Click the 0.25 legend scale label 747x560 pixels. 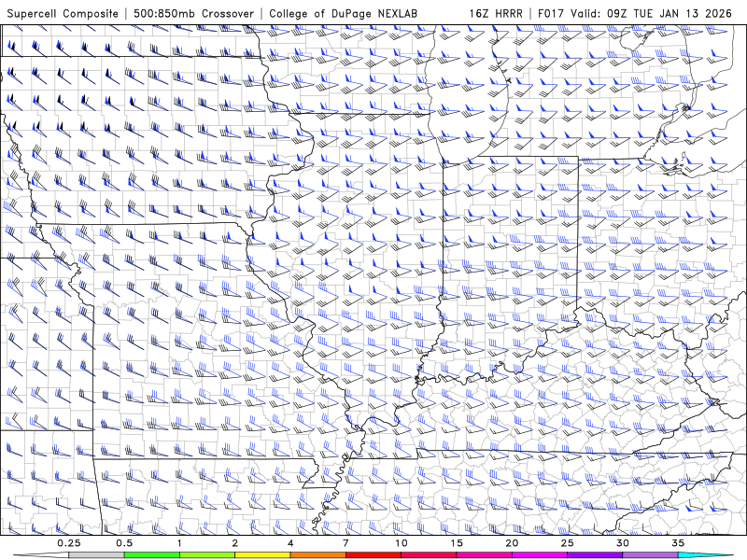point(68,543)
